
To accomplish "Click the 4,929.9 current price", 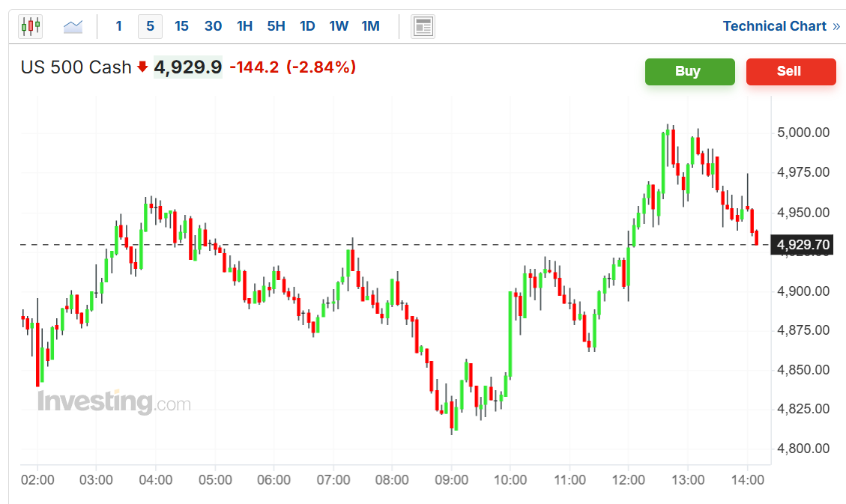I will (188, 67).
